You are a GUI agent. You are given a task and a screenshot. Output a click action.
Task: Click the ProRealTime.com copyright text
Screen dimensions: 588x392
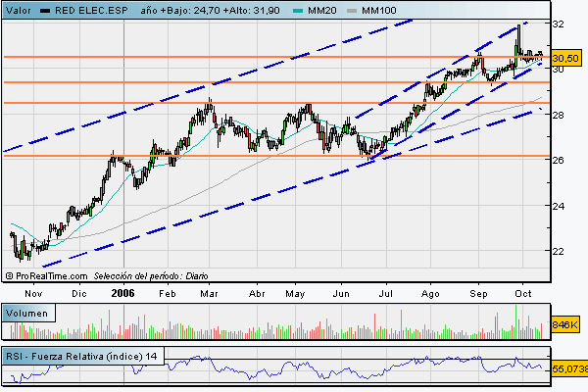click(46, 276)
